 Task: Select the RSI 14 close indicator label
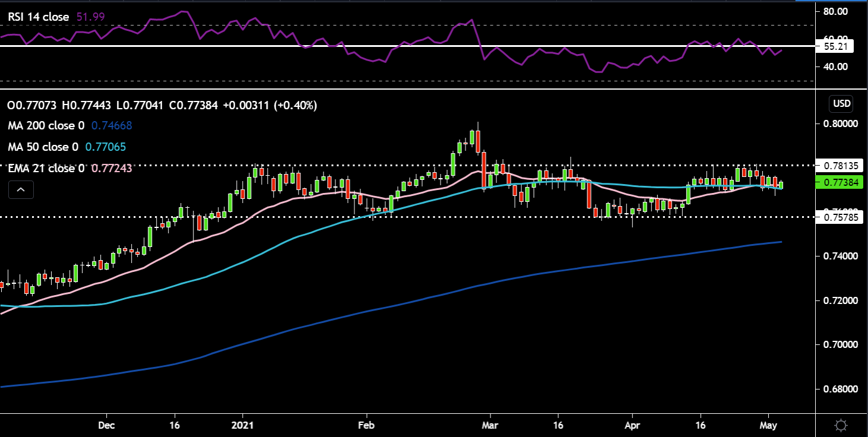coord(40,17)
